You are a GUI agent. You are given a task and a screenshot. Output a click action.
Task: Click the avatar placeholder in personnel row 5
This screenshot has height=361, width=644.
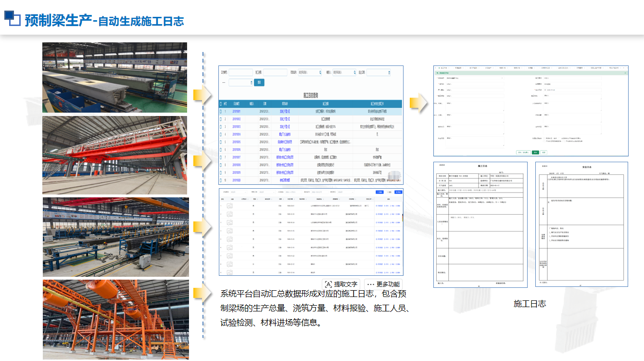click(230, 239)
